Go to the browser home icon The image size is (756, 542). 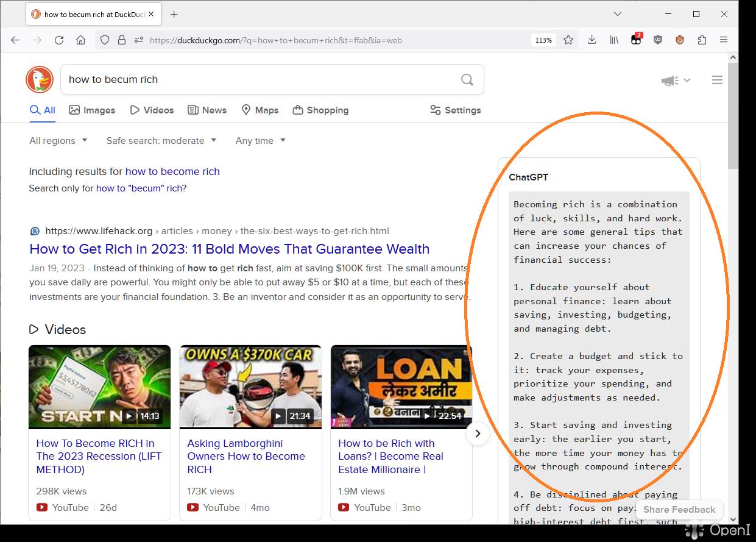tap(80, 40)
